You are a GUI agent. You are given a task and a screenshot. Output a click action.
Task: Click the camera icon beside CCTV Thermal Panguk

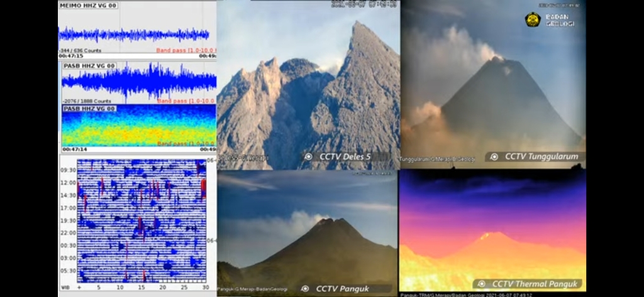click(x=482, y=284)
